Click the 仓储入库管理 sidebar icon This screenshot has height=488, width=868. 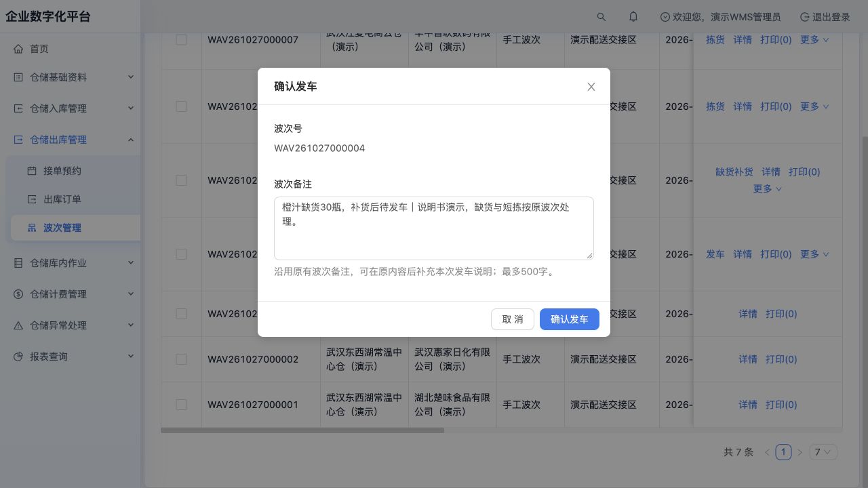(x=18, y=108)
